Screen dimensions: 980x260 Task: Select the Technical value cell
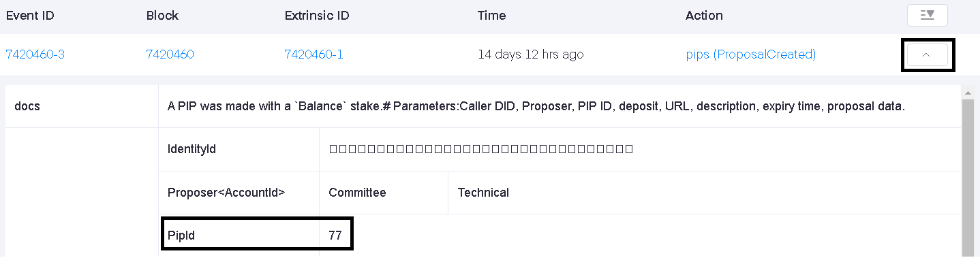(705, 193)
